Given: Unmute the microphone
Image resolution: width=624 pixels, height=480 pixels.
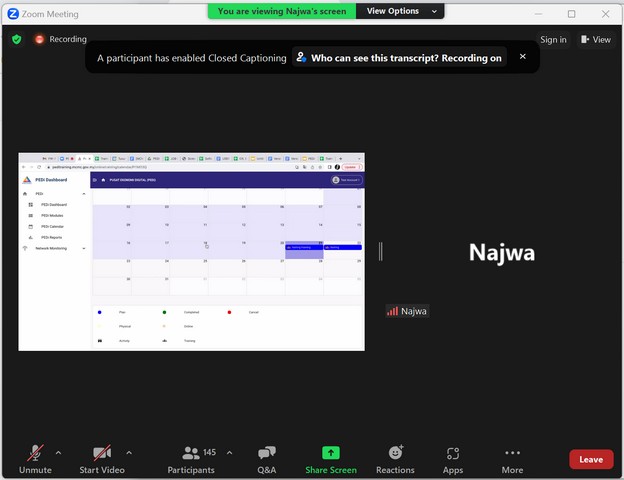Looking at the screenshot, I should [35, 458].
